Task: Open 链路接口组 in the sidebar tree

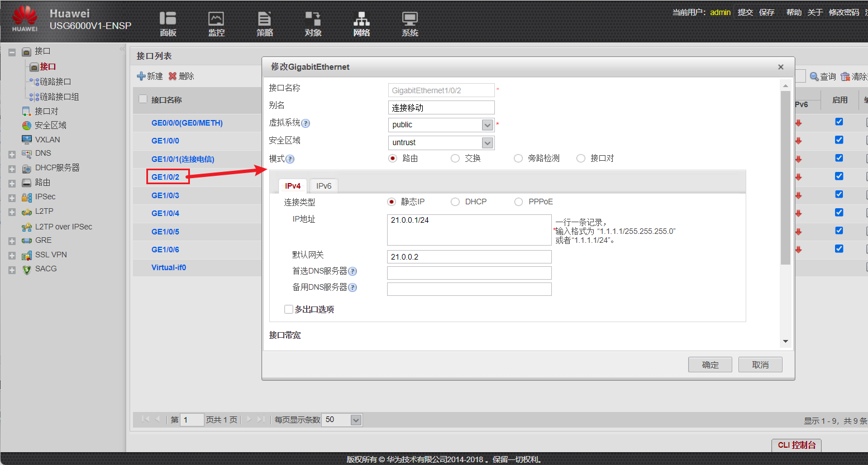Action: pyautogui.click(x=59, y=97)
